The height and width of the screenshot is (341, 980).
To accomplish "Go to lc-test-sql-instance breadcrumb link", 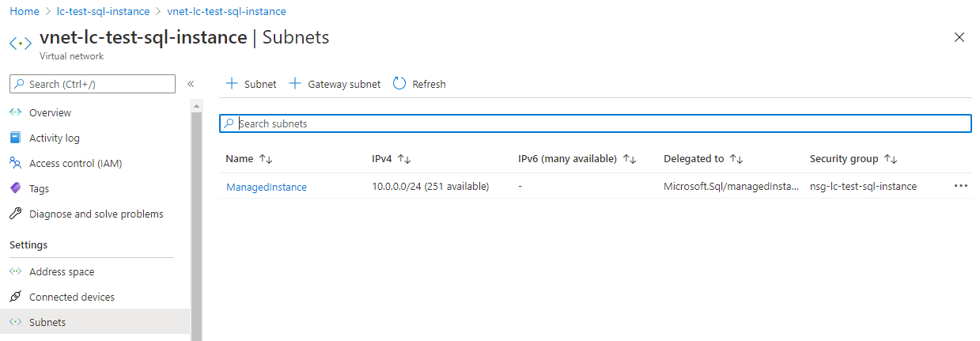I will (x=104, y=12).
